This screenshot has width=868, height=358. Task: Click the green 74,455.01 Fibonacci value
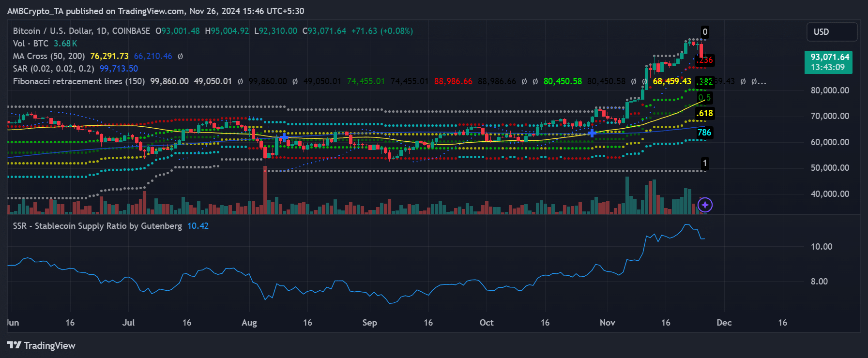click(366, 81)
